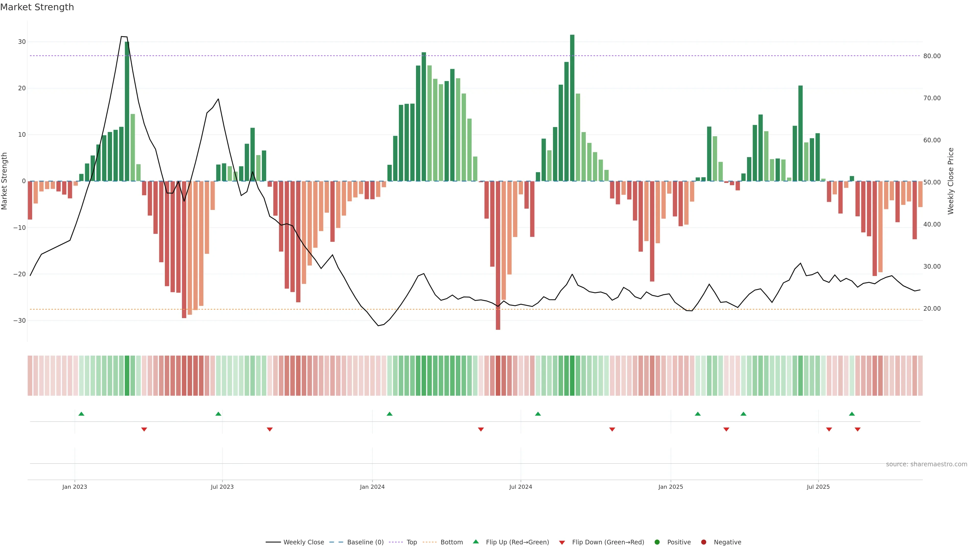Click the first green flip-up marker near Jan 2023
The width and height of the screenshot is (980, 551).
click(x=81, y=414)
